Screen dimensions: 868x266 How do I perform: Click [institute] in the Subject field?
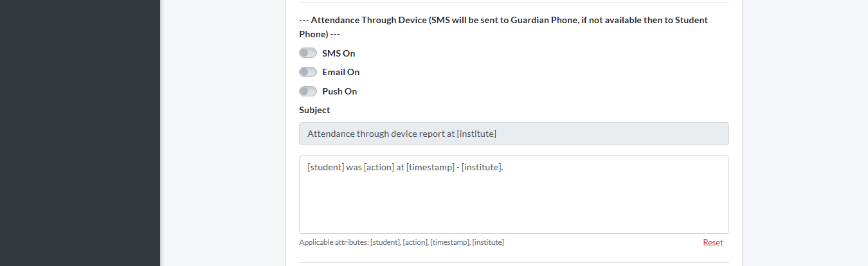(476, 134)
